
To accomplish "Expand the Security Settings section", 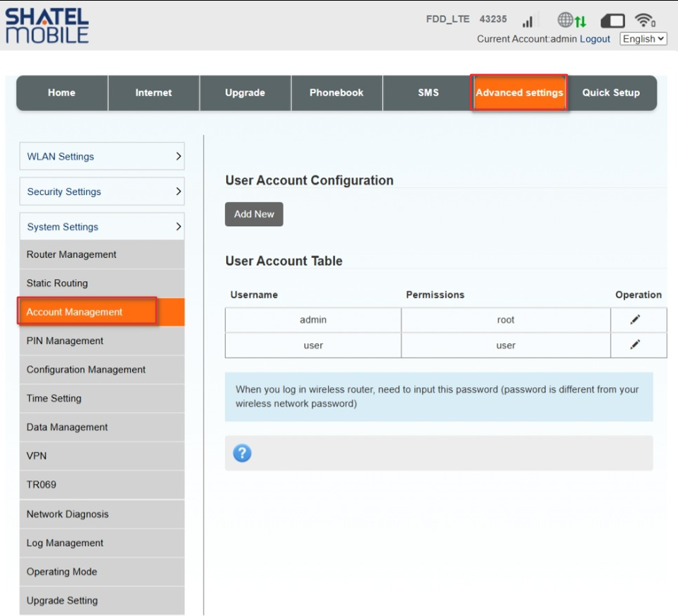I will click(102, 191).
